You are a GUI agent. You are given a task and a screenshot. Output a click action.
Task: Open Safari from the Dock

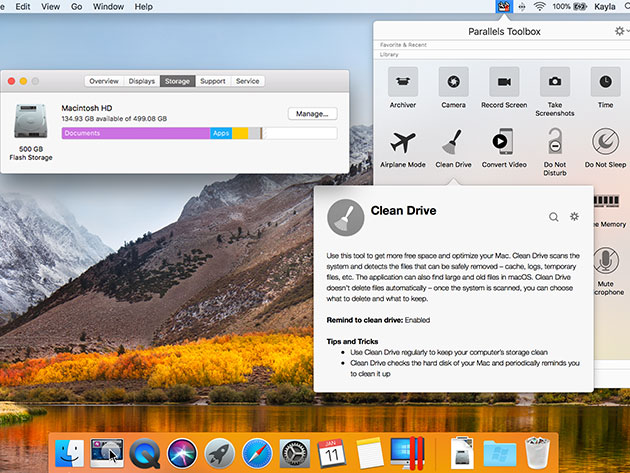[257, 453]
